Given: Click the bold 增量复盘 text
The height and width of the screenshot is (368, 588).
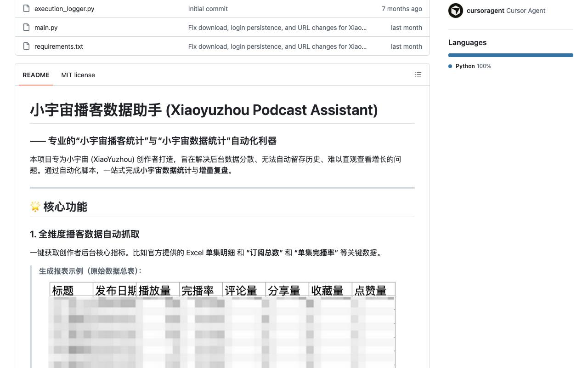Looking at the screenshot, I should [214, 170].
